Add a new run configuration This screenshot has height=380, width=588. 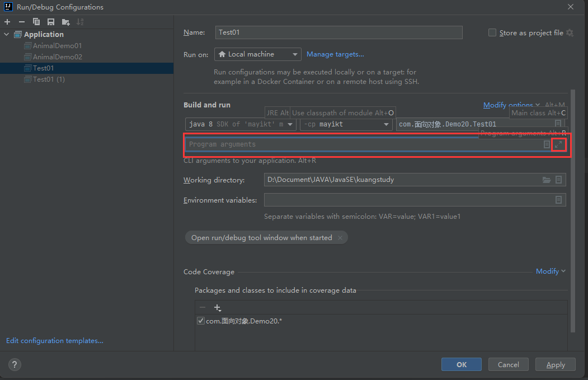[7, 22]
